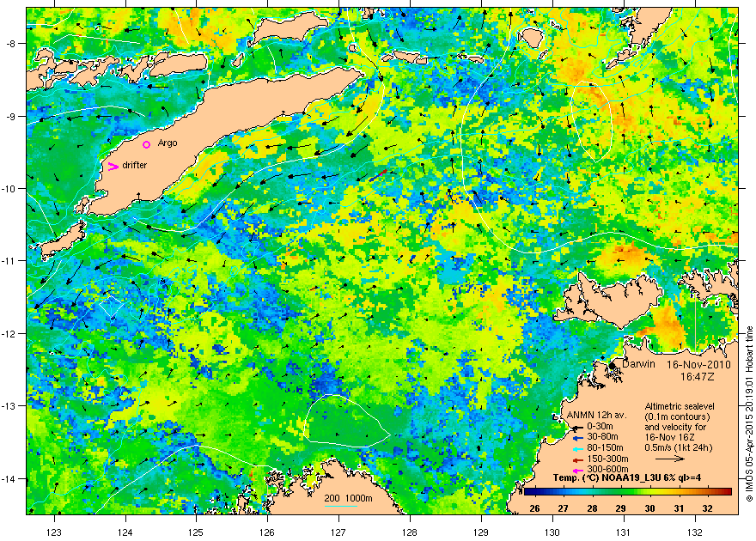
Task: Click the "0-30m" depth label
Action: pos(600,426)
